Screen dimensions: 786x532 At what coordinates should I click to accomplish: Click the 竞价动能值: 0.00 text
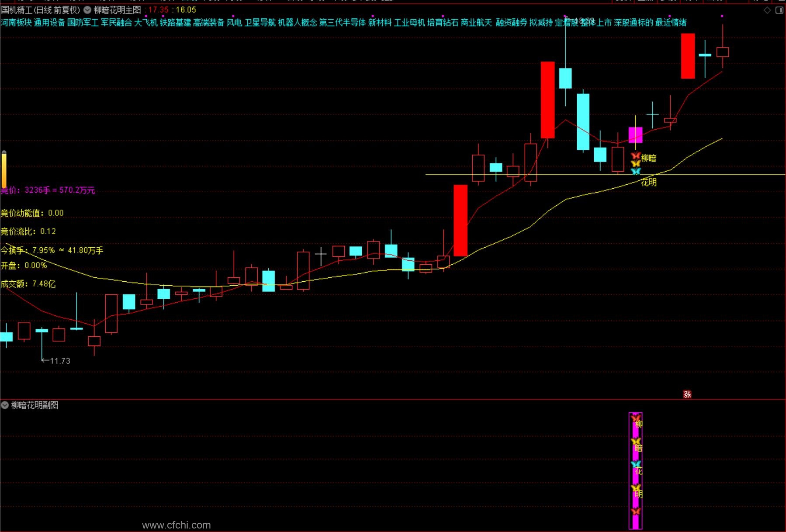click(x=32, y=213)
